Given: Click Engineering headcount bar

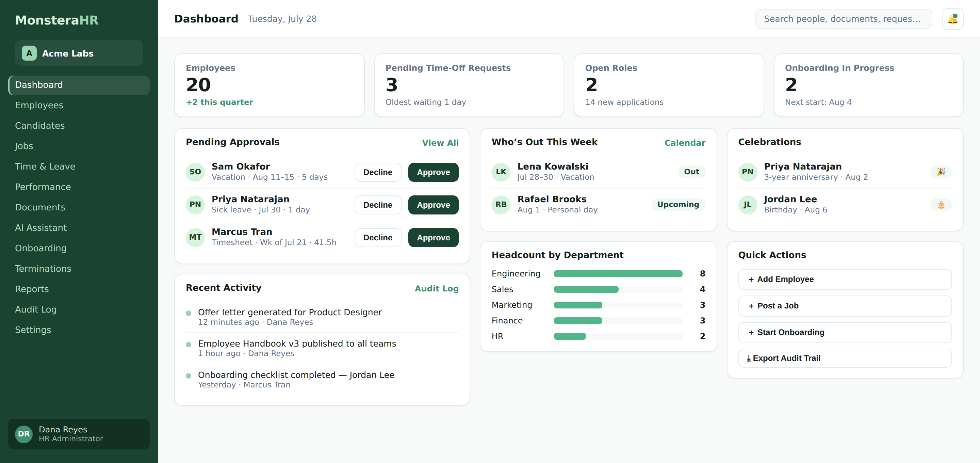Looking at the screenshot, I should (618, 274).
